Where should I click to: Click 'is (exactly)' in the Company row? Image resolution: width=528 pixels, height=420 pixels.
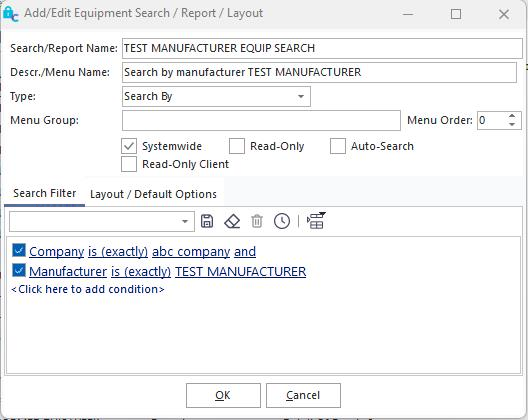(118, 252)
